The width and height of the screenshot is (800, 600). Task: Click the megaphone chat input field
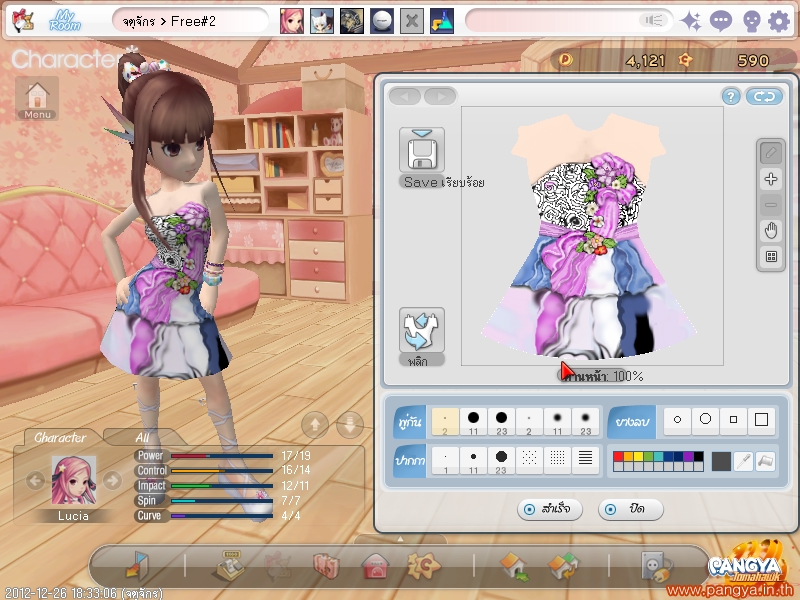click(568, 21)
